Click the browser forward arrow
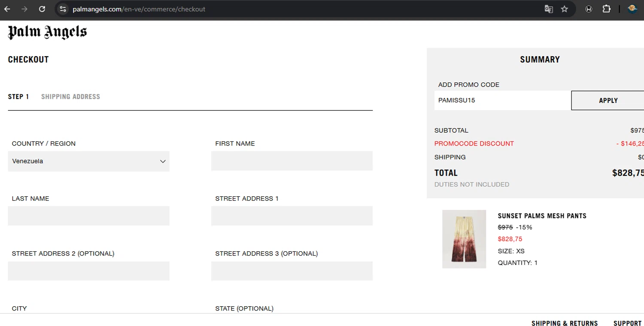This screenshot has height=326, width=644. (x=24, y=9)
